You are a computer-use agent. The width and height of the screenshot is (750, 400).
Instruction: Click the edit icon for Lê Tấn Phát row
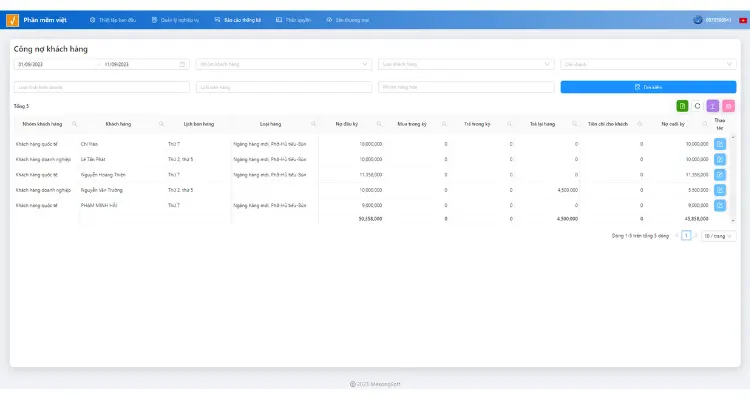pos(719,159)
